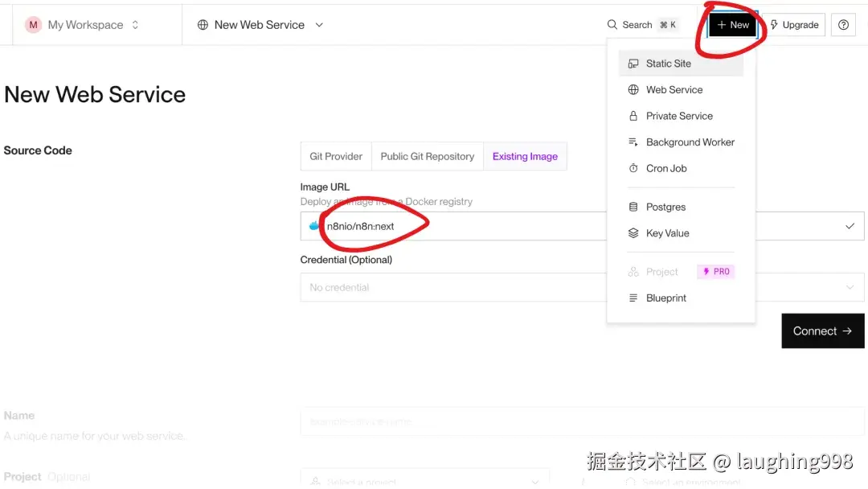Open the My Workspace switcher
Viewport: 868px width, 489px height.
(82, 25)
